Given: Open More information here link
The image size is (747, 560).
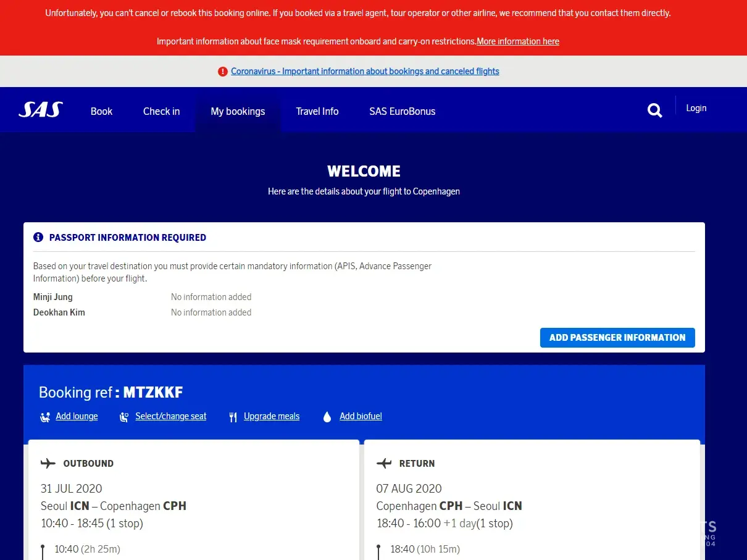Looking at the screenshot, I should pyautogui.click(x=518, y=41).
